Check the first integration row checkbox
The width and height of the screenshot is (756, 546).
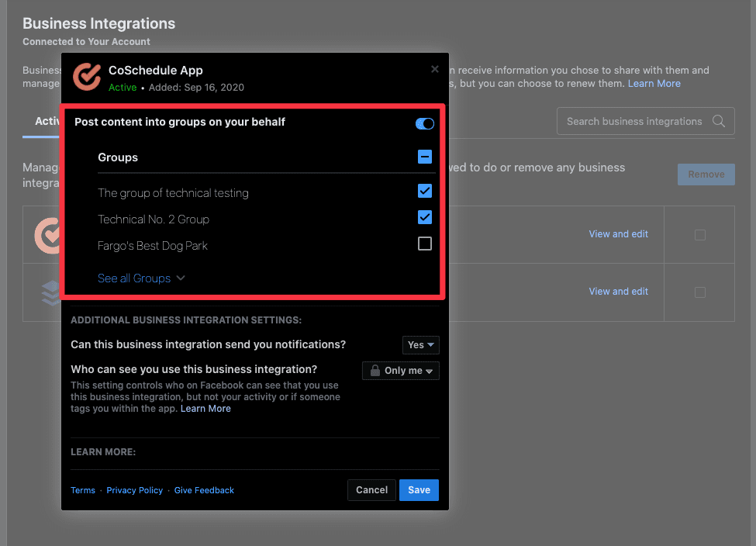tap(699, 235)
